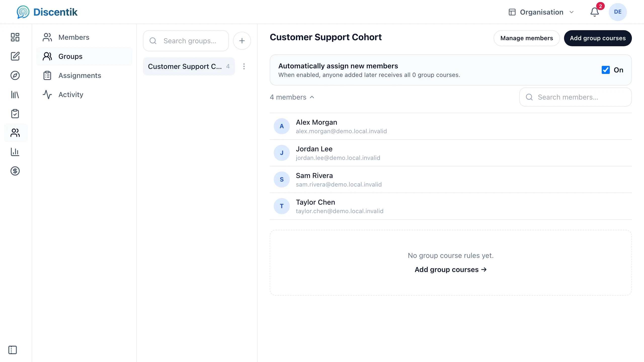This screenshot has width=644, height=362.
Task: Click the On label beside checkbox
Action: click(x=619, y=70)
